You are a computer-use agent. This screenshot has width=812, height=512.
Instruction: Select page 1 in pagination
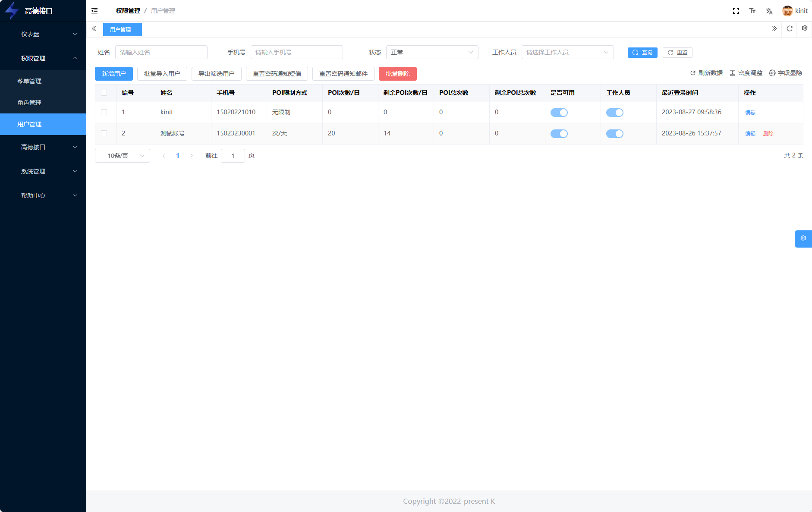coord(178,156)
